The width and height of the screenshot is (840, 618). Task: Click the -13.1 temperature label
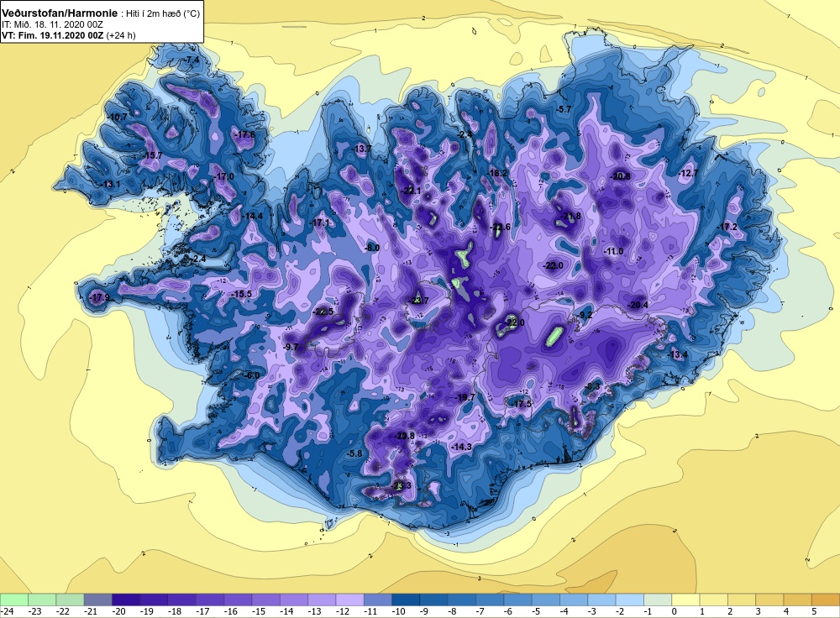111,184
